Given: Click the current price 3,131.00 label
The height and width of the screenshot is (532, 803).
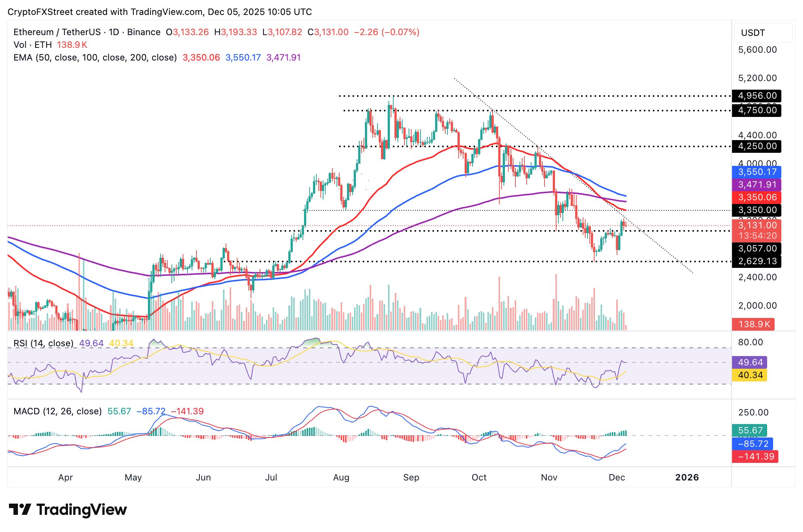Looking at the screenshot, I should click(x=757, y=225).
